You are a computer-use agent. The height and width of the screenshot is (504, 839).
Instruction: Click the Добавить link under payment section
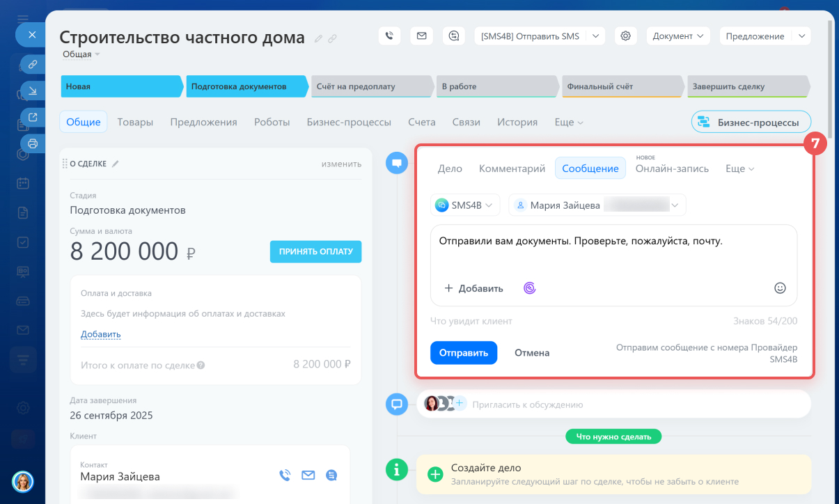100,334
